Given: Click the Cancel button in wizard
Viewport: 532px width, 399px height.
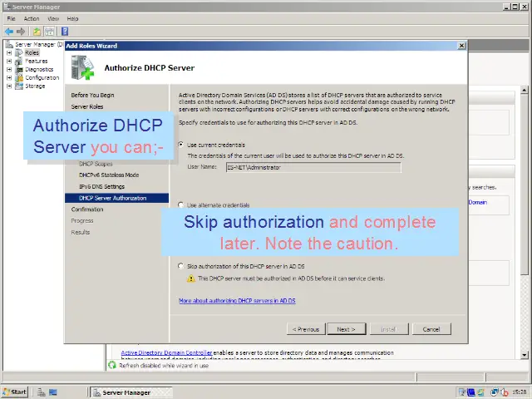Looking at the screenshot, I should tap(431, 329).
